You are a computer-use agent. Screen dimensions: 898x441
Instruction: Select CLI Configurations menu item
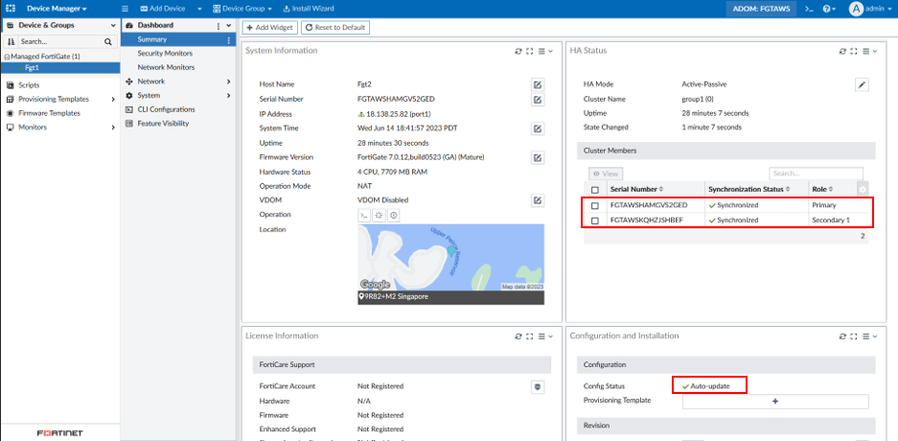pyautogui.click(x=165, y=109)
